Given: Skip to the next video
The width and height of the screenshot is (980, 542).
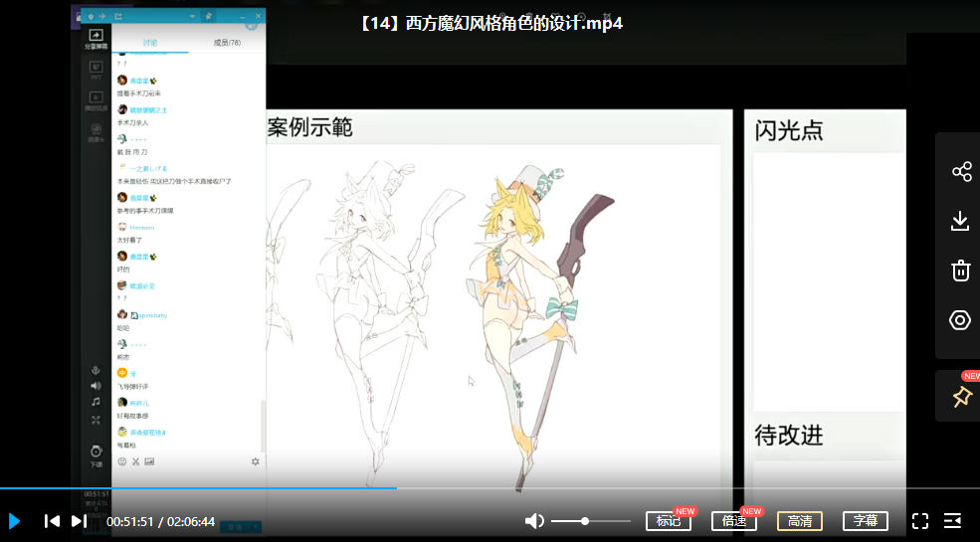Looking at the screenshot, I should click(79, 521).
